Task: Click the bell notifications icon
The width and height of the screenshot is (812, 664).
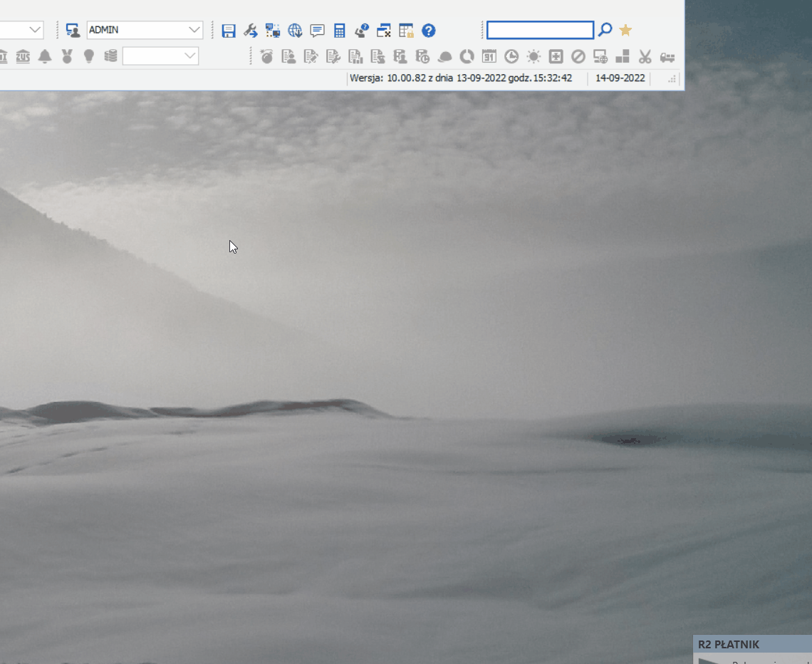Action: pos(45,56)
